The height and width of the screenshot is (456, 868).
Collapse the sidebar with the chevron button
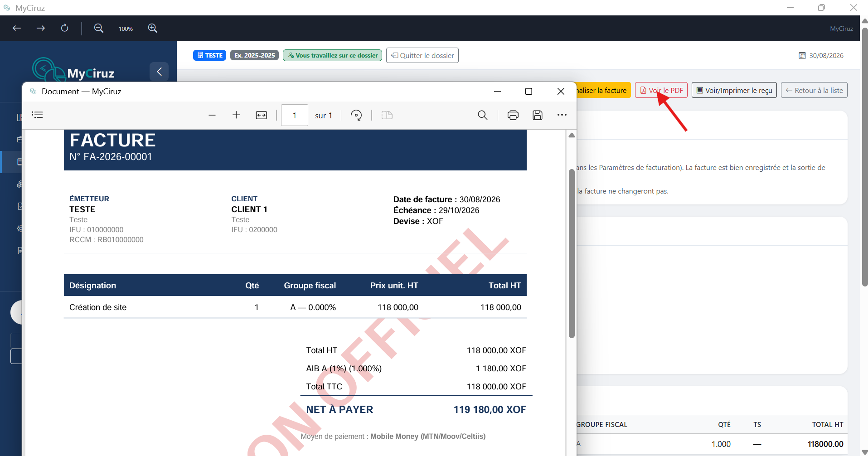coord(159,72)
